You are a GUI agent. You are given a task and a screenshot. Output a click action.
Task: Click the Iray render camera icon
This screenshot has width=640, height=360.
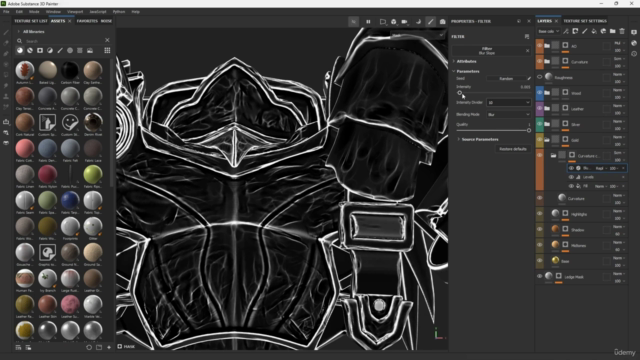442,22
